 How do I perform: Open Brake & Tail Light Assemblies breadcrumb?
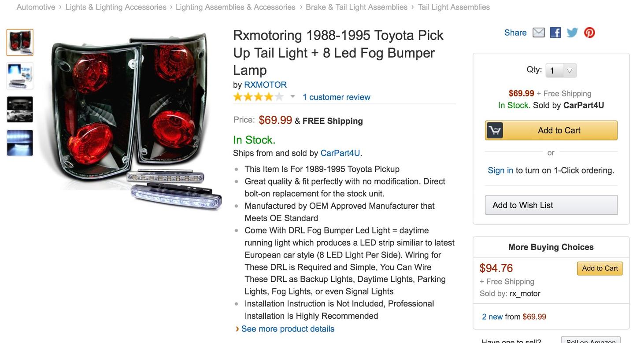356,7
